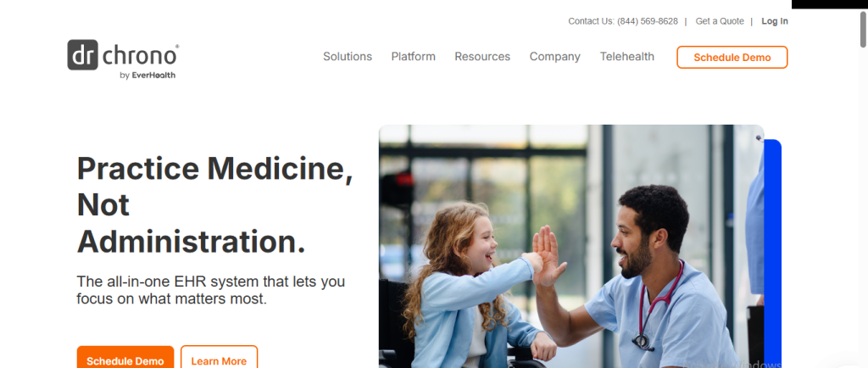Click the Learn More button

tap(219, 358)
